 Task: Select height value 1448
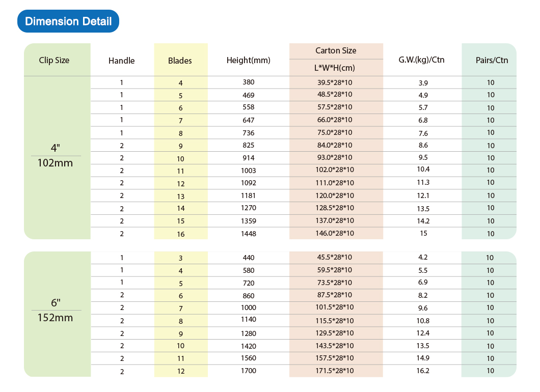[248, 234]
